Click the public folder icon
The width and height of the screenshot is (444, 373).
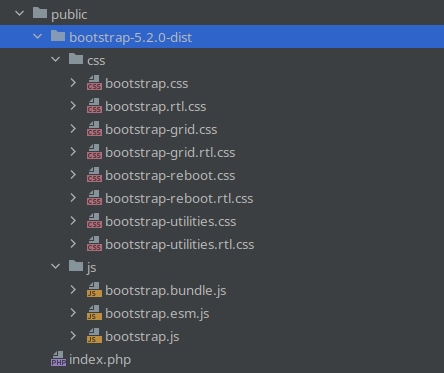[x=40, y=13]
